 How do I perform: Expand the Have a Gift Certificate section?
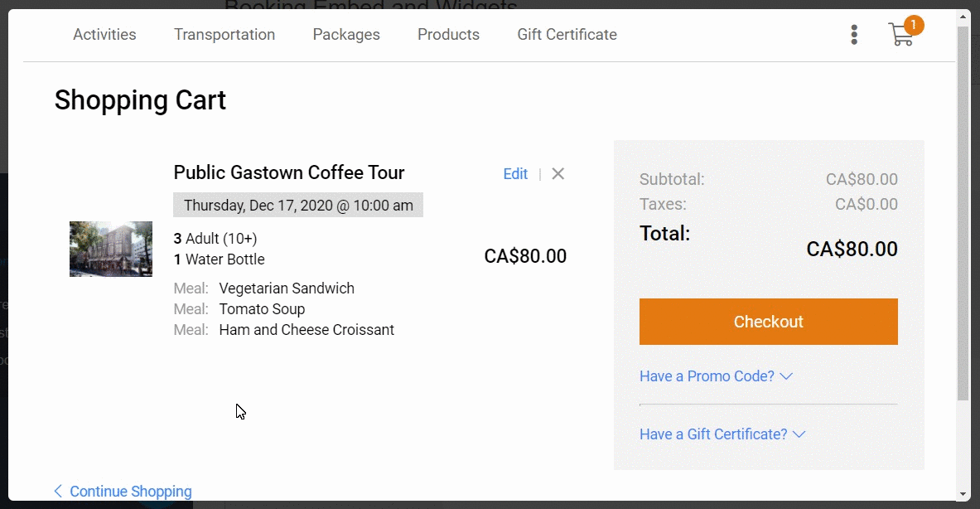713,434
